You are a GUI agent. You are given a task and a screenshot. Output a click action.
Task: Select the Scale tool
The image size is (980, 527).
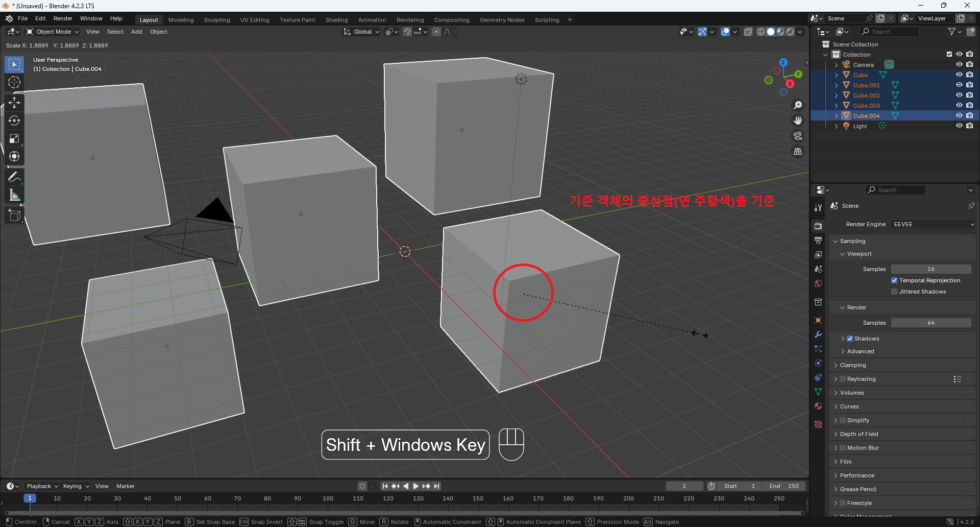14,138
